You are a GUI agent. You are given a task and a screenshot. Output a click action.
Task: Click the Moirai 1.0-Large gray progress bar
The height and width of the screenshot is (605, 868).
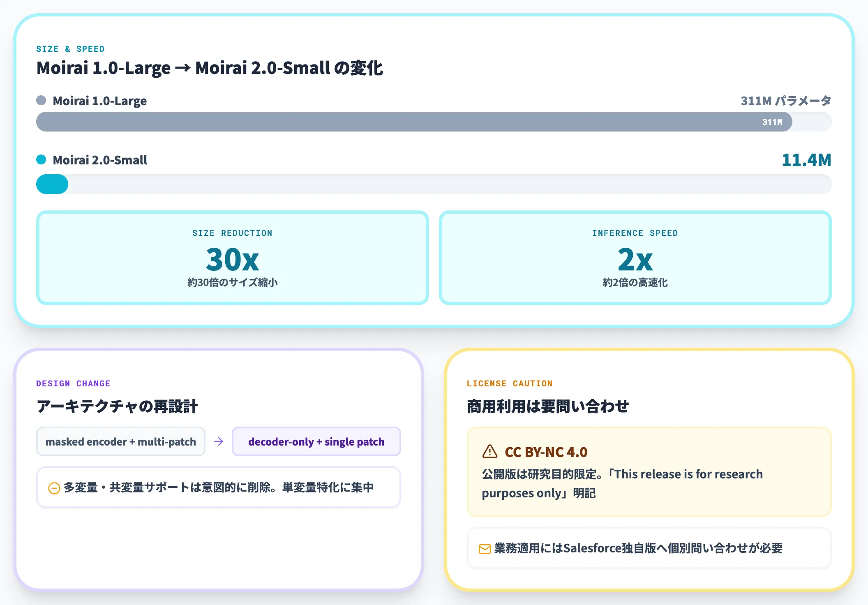tap(414, 122)
